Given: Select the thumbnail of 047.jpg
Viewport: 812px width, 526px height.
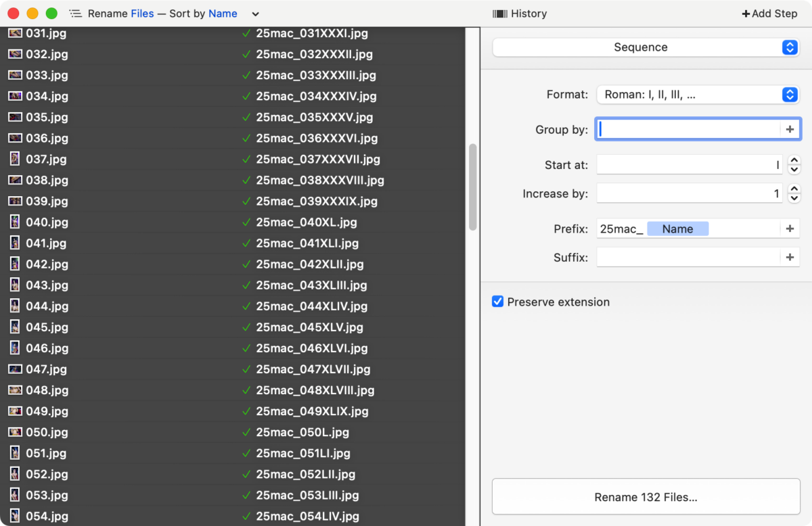Looking at the screenshot, I should pos(15,369).
